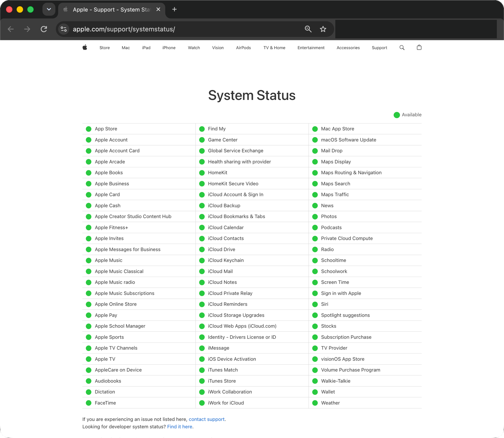
Task: Click the green status dot for Weather
Action: (x=315, y=403)
